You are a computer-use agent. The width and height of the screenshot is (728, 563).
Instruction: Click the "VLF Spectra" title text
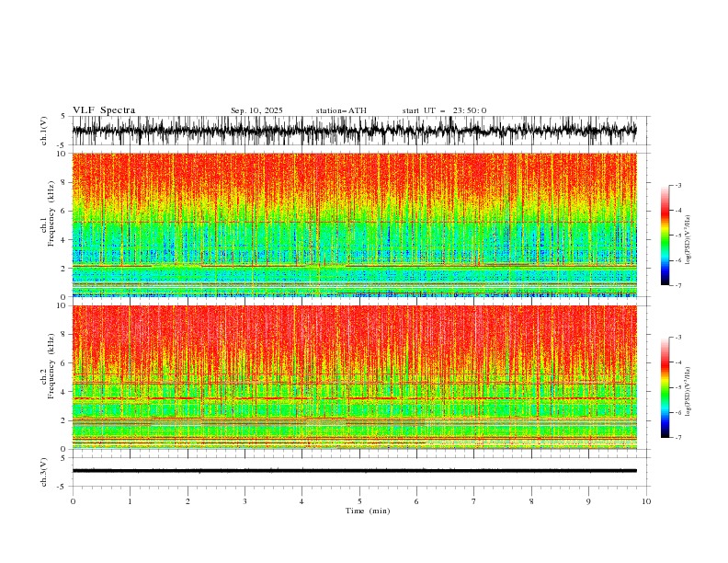click(x=104, y=110)
